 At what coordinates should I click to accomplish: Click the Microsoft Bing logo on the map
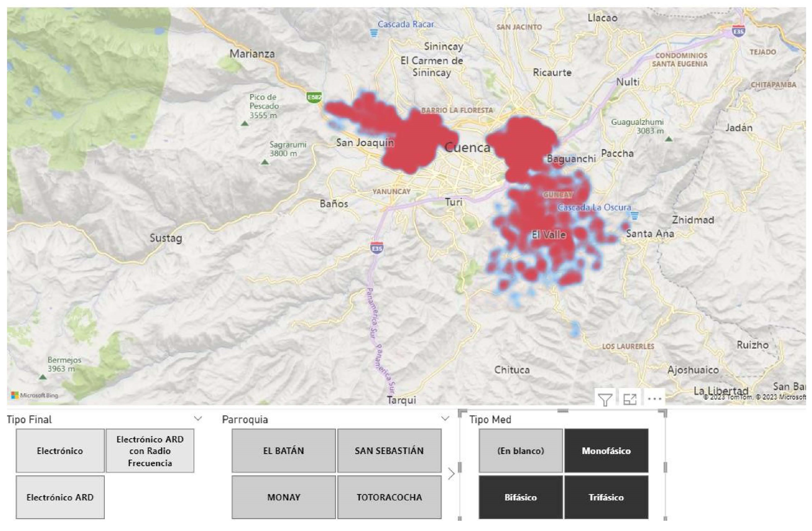pos(35,395)
